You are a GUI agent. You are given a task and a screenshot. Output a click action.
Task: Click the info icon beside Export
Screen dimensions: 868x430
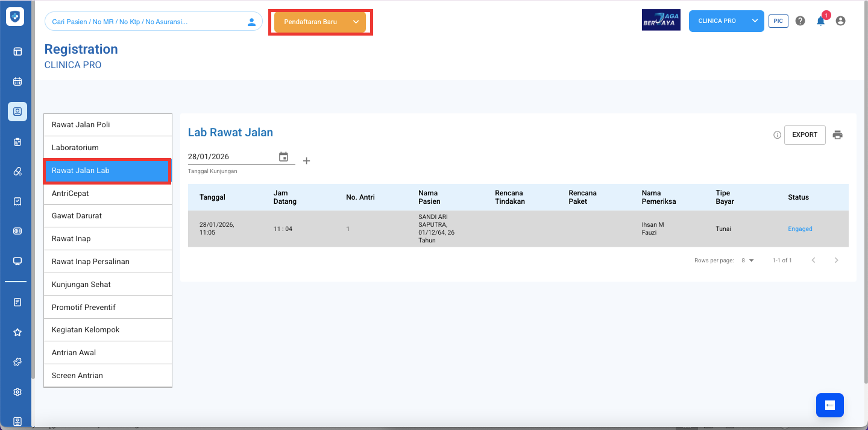tap(777, 135)
